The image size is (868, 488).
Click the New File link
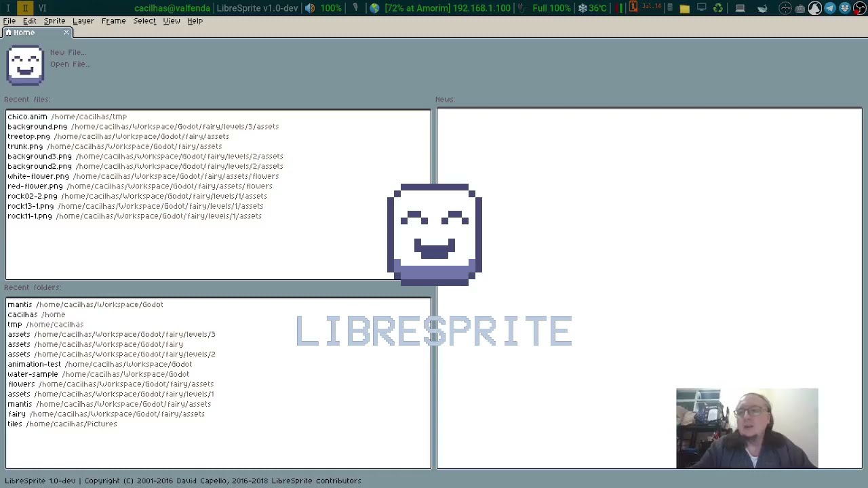[x=68, y=52]
